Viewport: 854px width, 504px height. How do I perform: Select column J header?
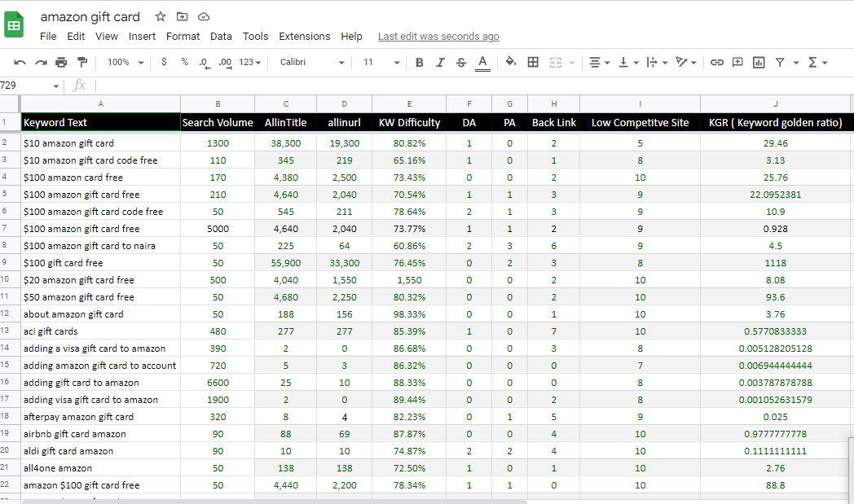[x=776, y=104]
